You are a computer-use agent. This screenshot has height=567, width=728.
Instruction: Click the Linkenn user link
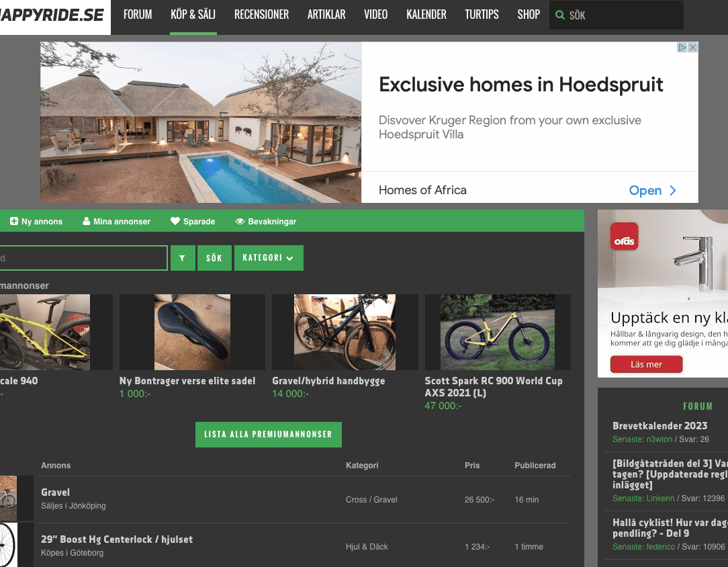click(660, 498)
